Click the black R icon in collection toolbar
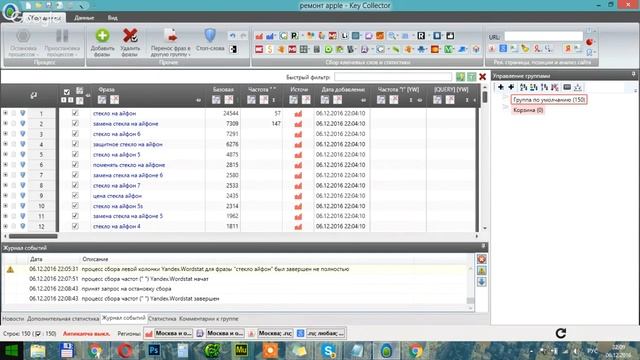The image size is (640, 360). (x=421, y=36)
